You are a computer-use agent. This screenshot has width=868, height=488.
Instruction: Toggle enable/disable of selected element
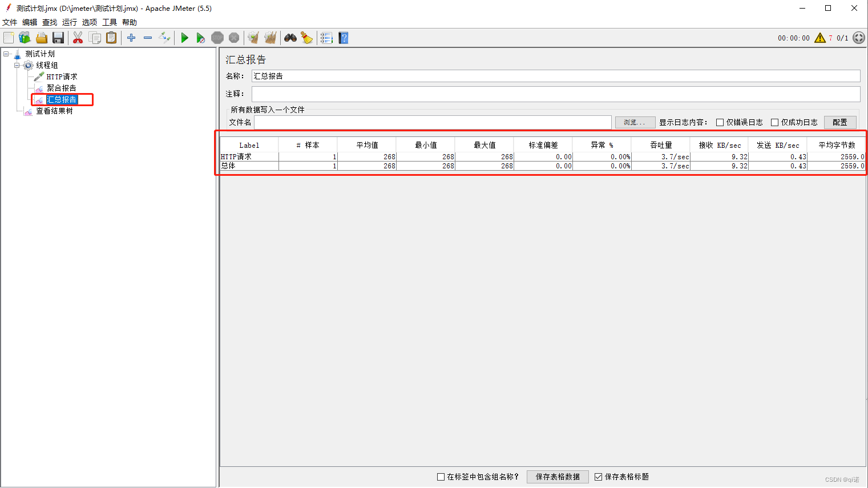(x=164, y=38)
